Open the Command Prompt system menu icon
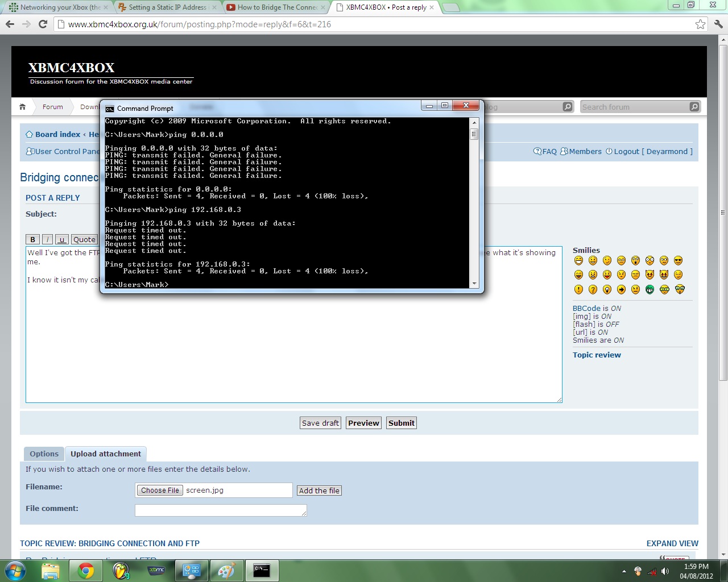Viewport: 728px width, 582px height. (x=110, y=109)
